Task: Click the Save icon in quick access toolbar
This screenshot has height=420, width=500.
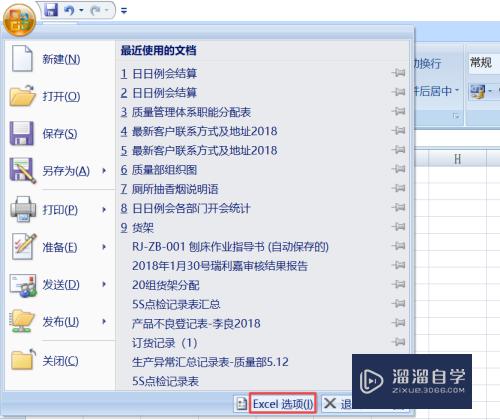Action: point(51,10)
